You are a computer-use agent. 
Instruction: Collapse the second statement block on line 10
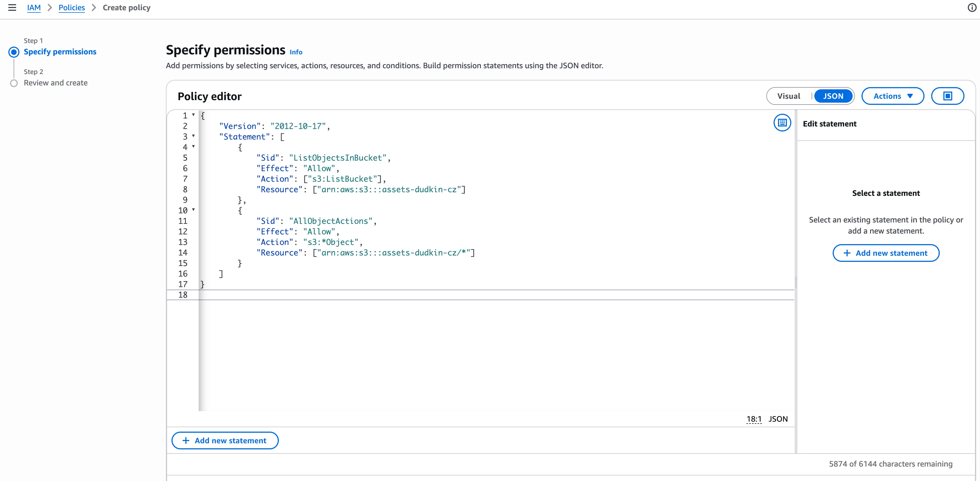(193, 210)
